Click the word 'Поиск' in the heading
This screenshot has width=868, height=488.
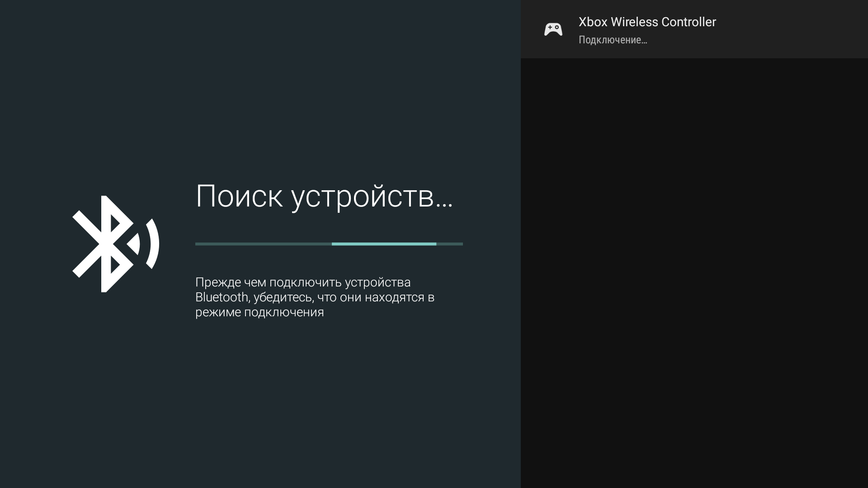point(239,197)
